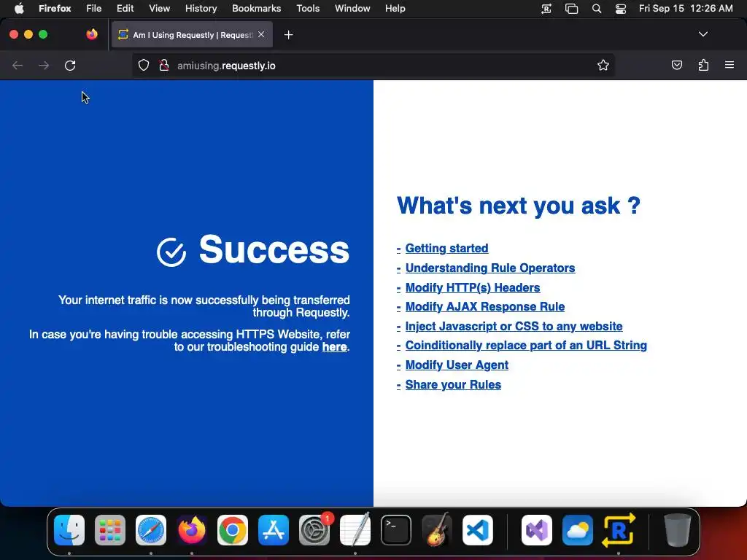Click the forward navigation arrow

(44, 65)
